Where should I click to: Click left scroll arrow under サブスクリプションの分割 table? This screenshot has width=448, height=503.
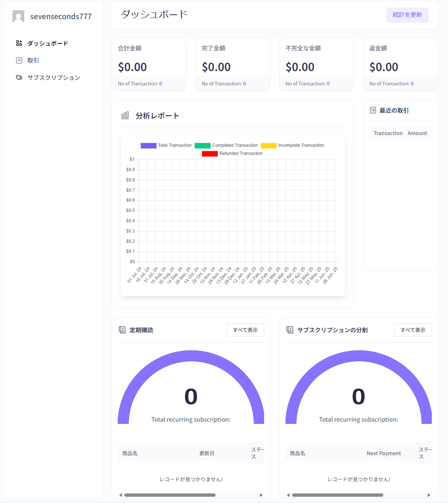coord(288,495)
